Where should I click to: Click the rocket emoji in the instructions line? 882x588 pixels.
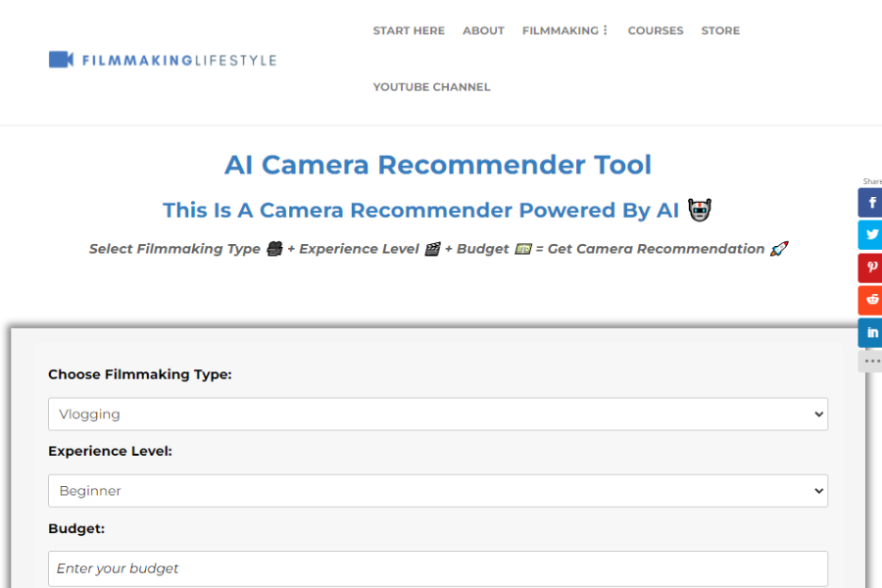[x=777, y=248]
